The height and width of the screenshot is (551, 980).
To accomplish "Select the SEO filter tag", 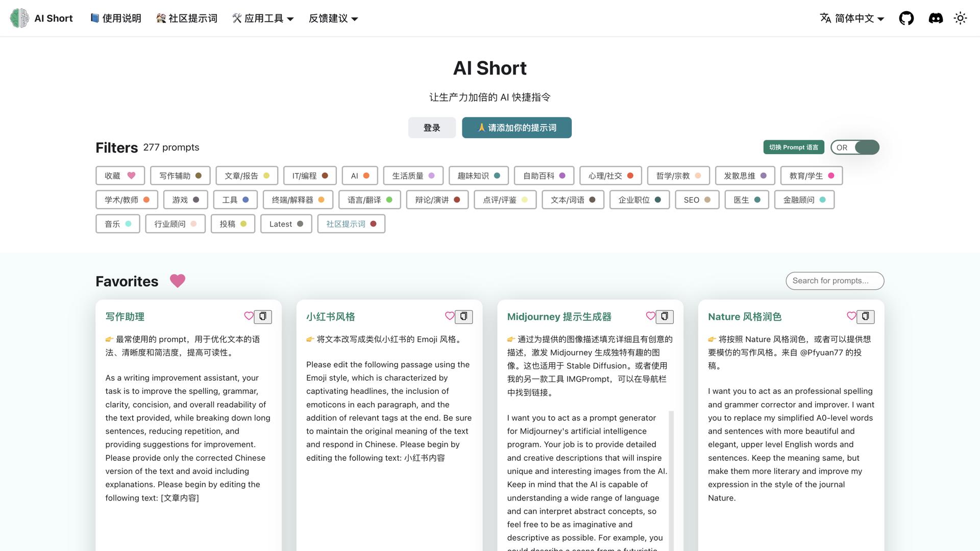I will click(697, 199).
